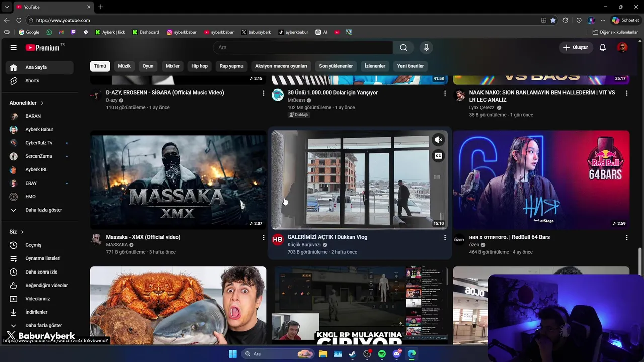Viewport: 644px width, 362px height.
Task: Open Spotify from the taskbar
Action: (x=382, y=354)
